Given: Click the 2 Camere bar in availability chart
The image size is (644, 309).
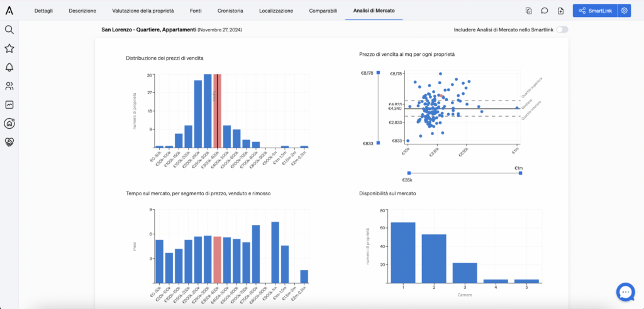Looking at the screenshot, I should tap(434, 259).
